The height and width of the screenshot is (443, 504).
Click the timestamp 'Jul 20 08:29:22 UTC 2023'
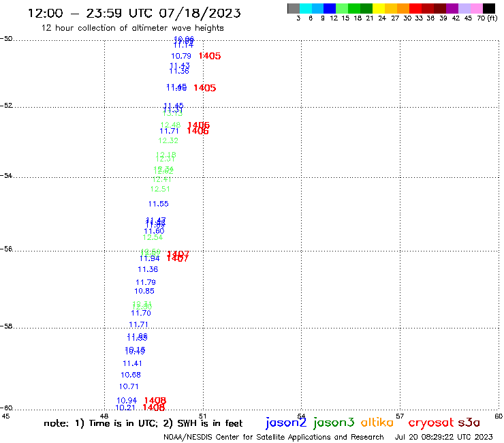(443, 437)
